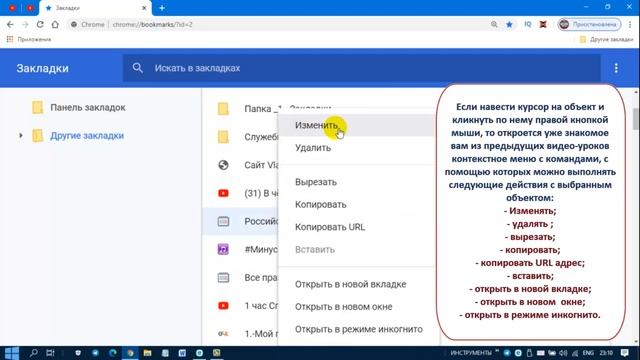Click the icon of 1.-Мой bookmark
640x360 pixels.
click(x=223, y=333)
